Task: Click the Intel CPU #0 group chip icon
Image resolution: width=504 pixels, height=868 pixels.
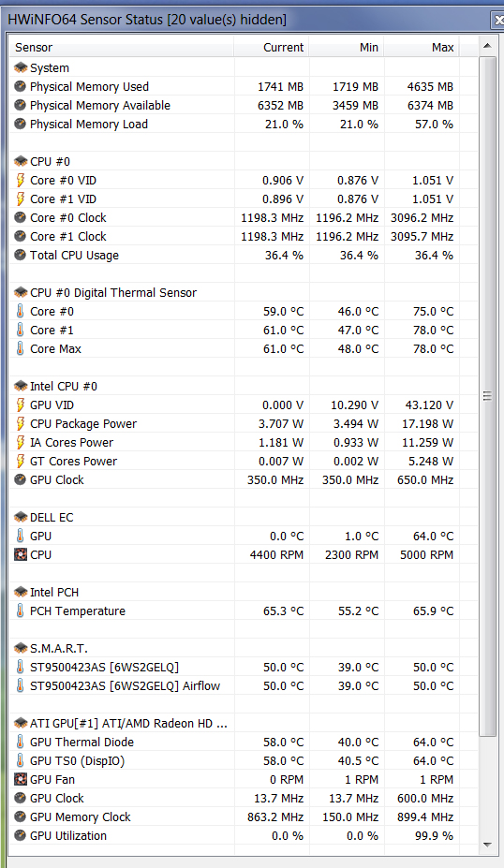Action: pos(21,386)
